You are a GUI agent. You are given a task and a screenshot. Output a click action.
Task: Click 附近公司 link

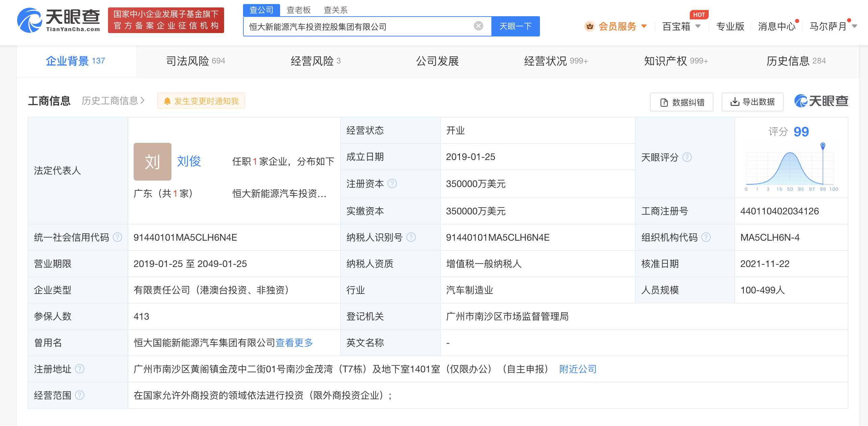point(578,369)
